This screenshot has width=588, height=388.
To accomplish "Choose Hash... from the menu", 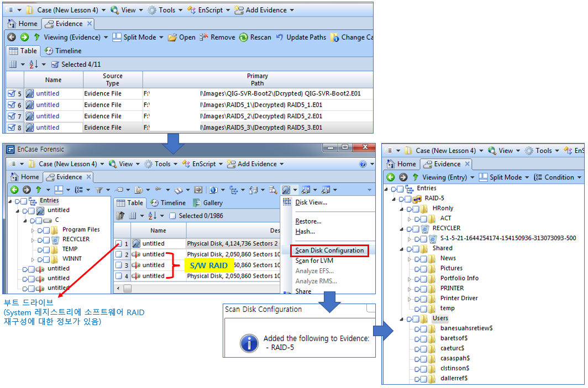I will click(305, 231).
